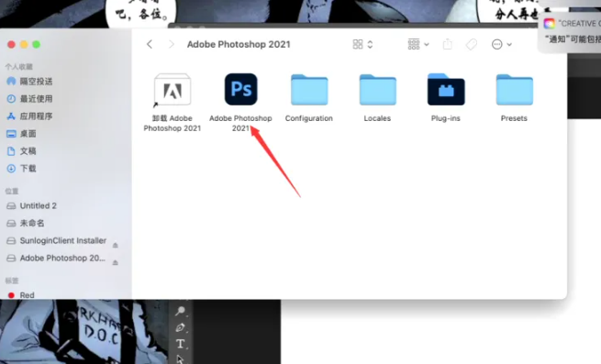Click the Adobe Photoshop 2021 window title
Screen dimensions: 601x364
coord(239,44)
